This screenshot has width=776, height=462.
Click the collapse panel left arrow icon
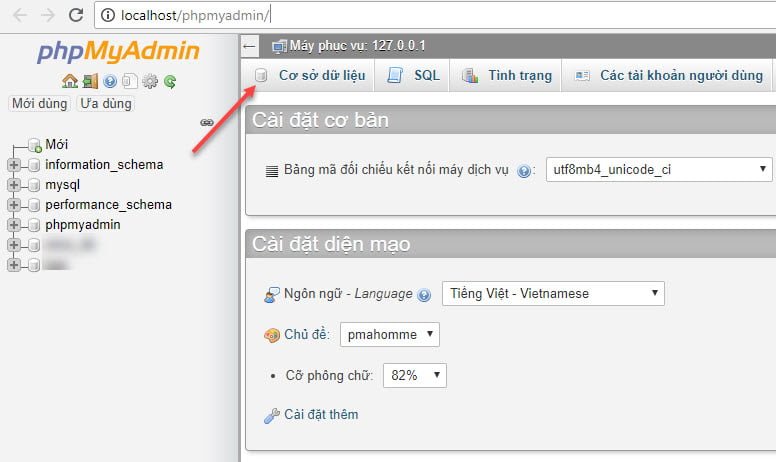250,46
